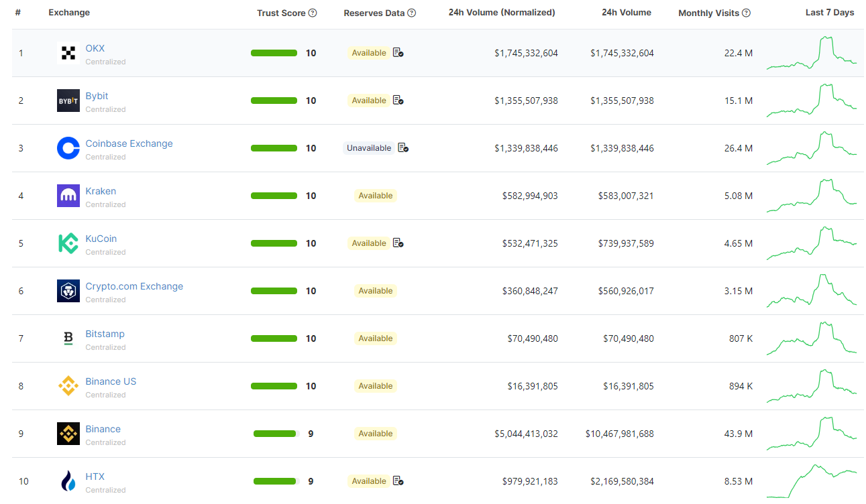This screenshot has height=504, width=866.
Task: View Kraken 7-day volume sparkline
Action: coord(812,196)
